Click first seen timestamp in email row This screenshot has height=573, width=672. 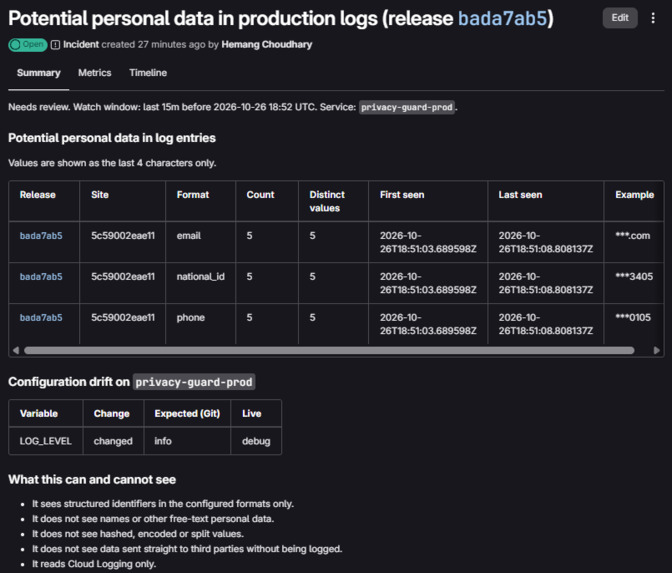click(428, 242)
